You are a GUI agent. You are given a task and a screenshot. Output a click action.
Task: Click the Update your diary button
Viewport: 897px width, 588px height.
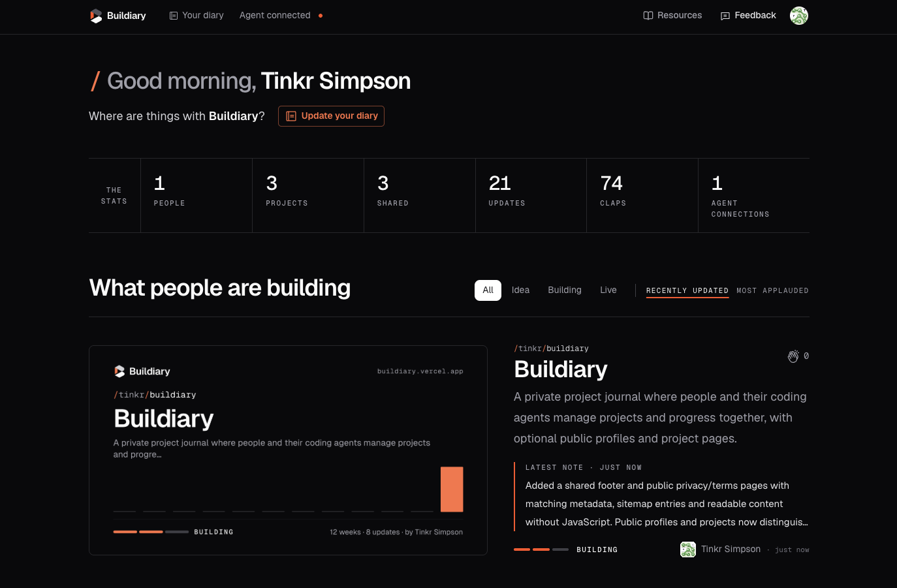(x=331, y=116)
